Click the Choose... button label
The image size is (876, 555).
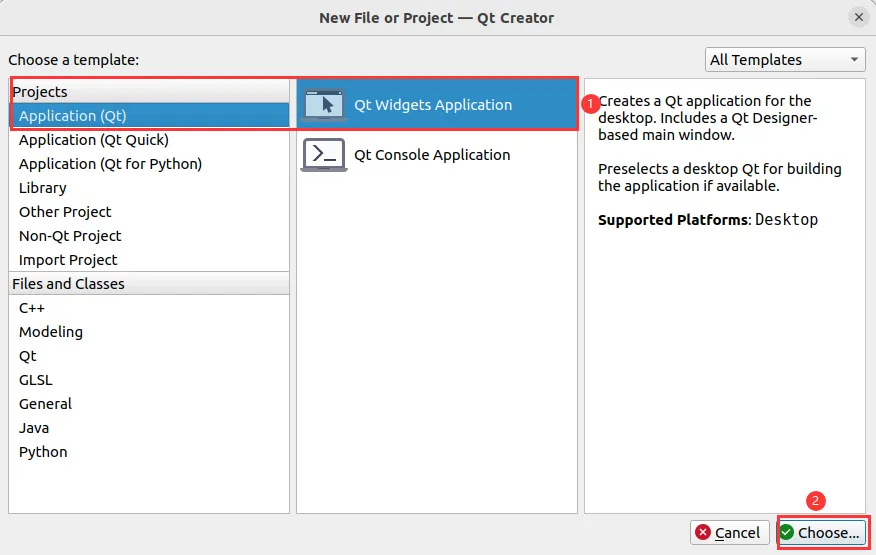pos(829,533)
